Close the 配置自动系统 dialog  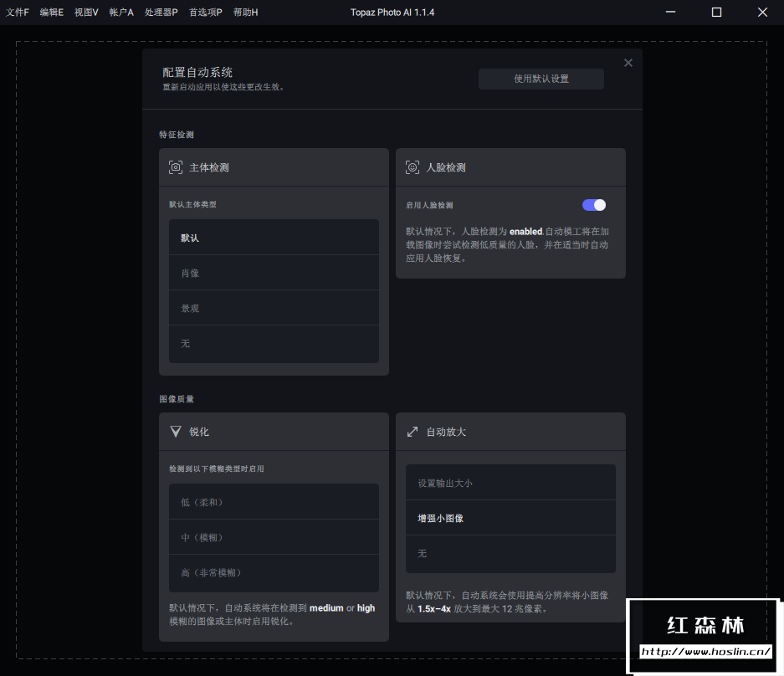628,63
